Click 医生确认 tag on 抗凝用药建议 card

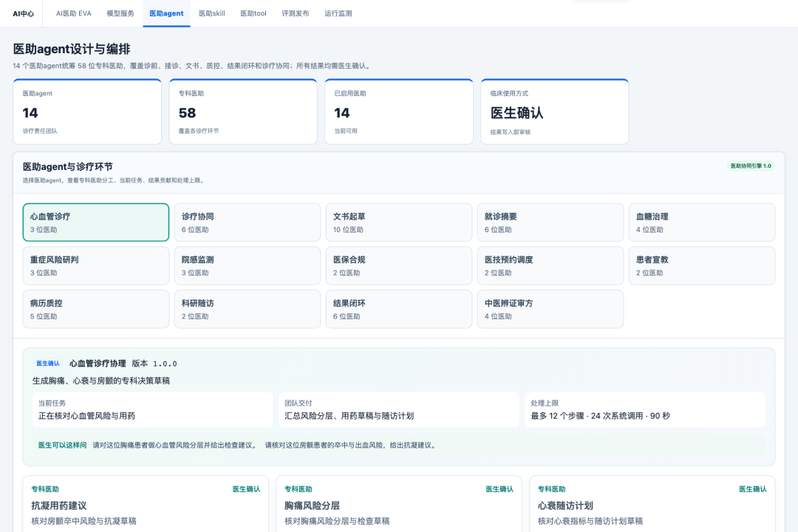(246, 489)
